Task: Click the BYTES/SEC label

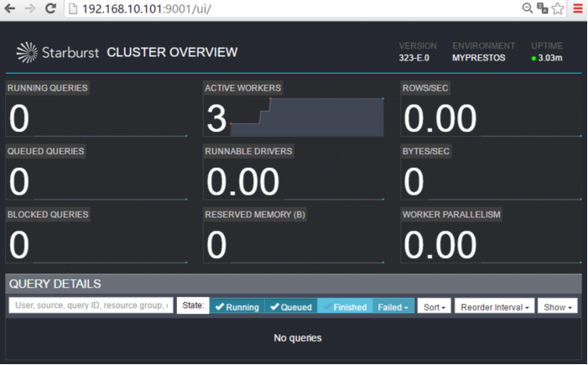Action: (425, 151)
